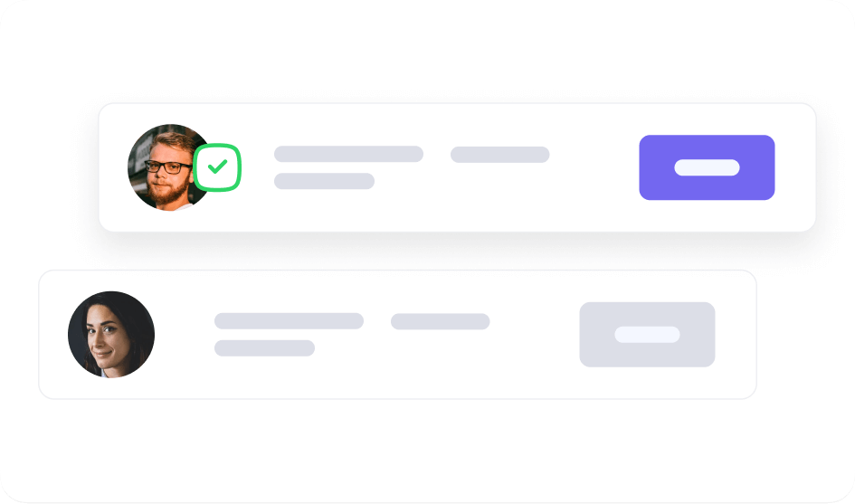This screenshot has height=504, width=855.
Task: Click the short subtitle placeholder in bottom card
Action: coord(264,348)
